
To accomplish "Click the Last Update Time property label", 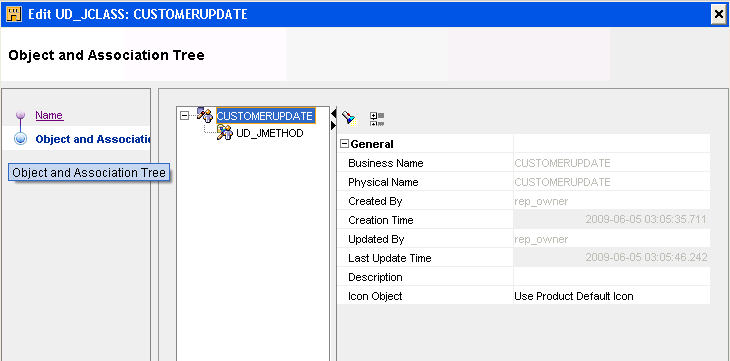I will [390, 258].
